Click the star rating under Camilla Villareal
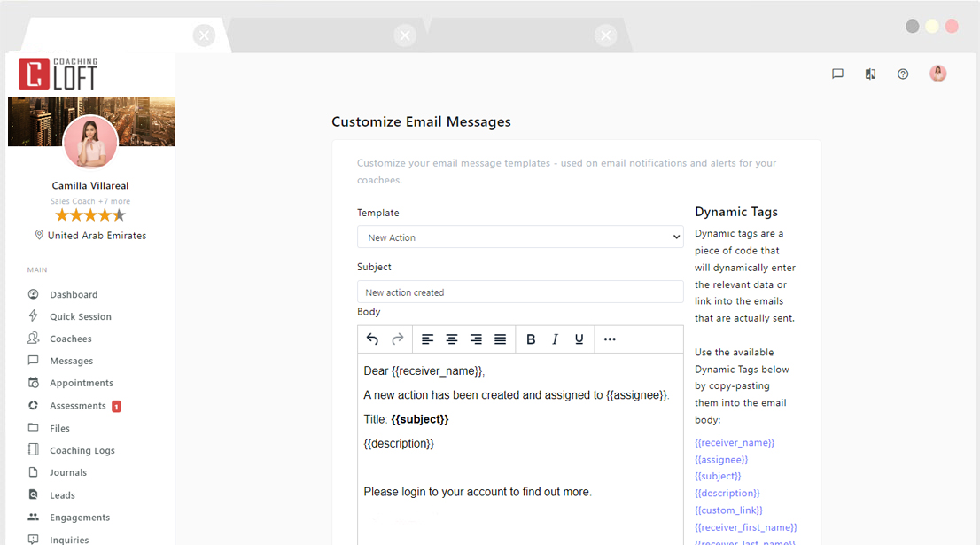Image resolution: width=980 pixels, height=545 pixels. (90, 215)
